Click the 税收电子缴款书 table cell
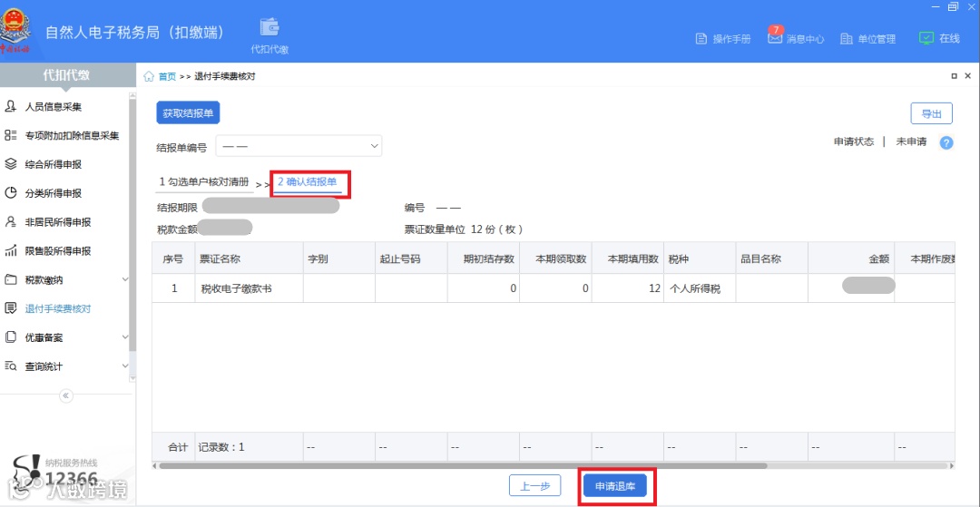Screen dimensions: 980x507 point(249,288)
